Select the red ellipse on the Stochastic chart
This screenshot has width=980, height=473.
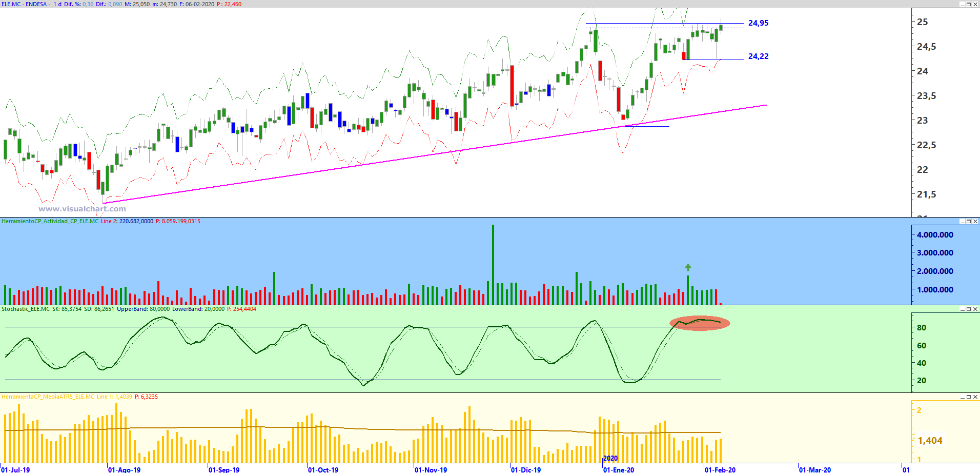point(700,323)
